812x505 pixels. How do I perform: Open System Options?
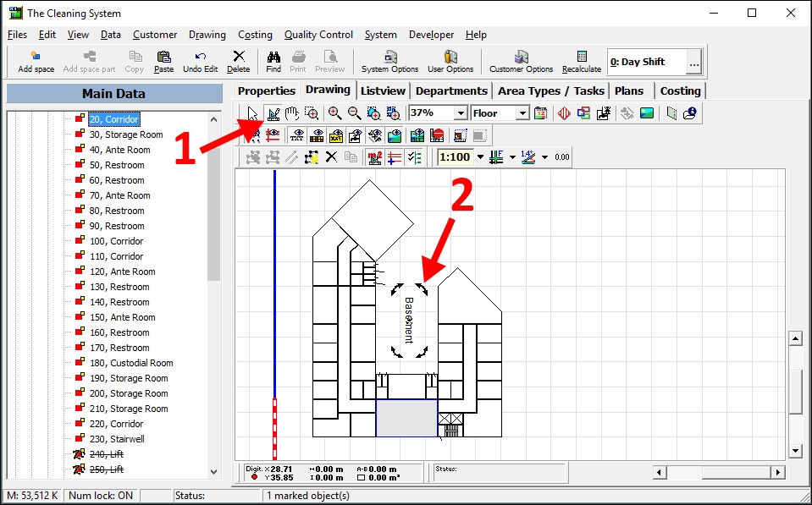pos(389,61)
